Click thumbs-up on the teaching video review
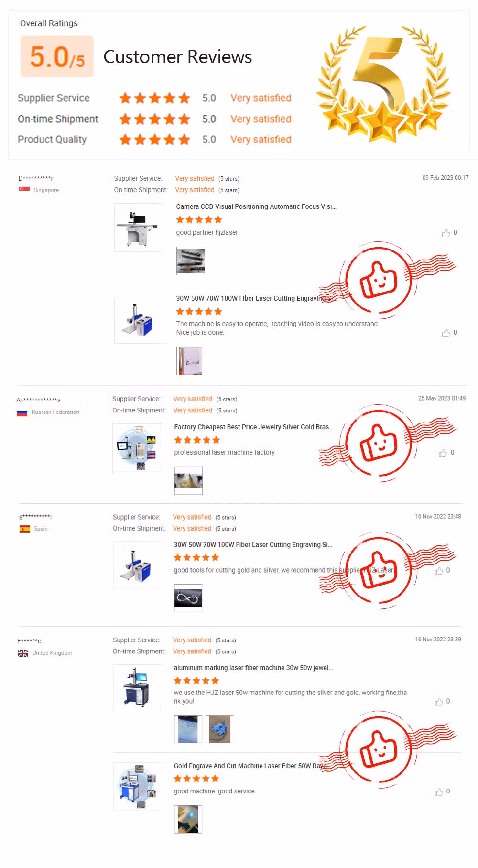Viewport: 478px width, 868px height. 445,333
